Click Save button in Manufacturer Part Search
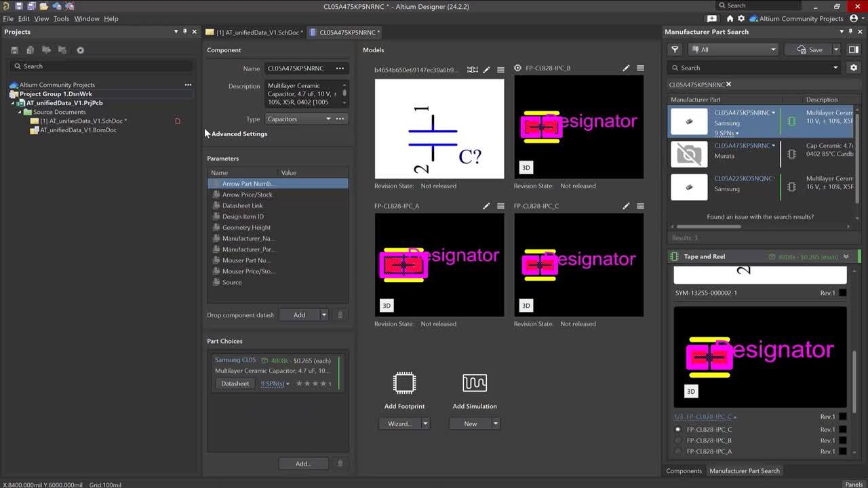Image resolution: width=868 pixels, height=488 pixels. tap(808, 49)
